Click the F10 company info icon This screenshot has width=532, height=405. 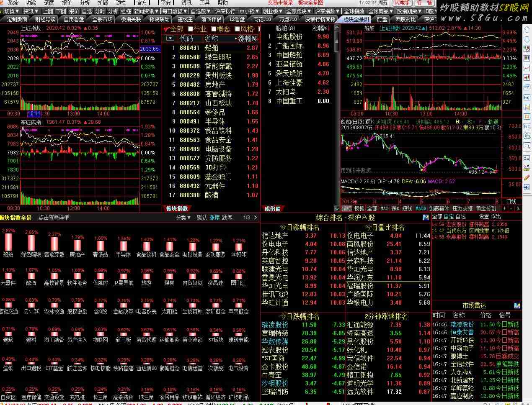pyautogui.click(x=527, y=97)
